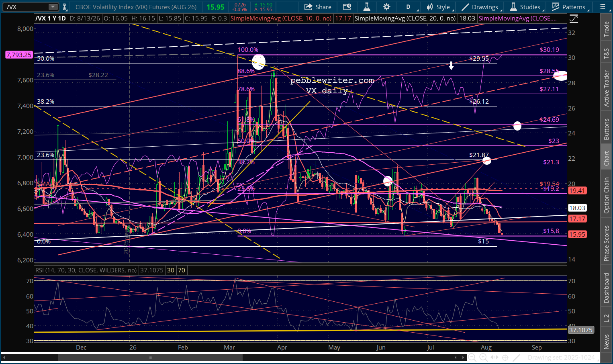Click the $29.55 level label
This screenshot has width=613, height=364.
[479, 59]
